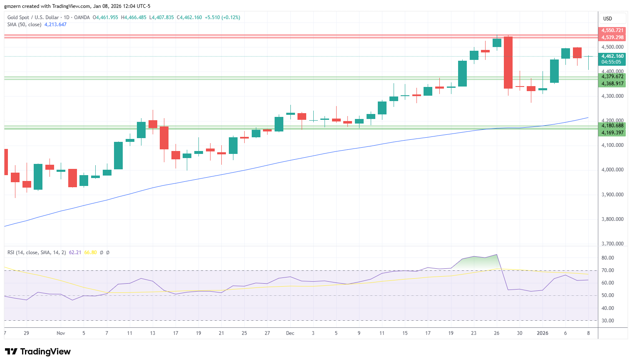The height and width of the screenshot is (364, 632).
Task: Click the 4,000.000 price axis tick
Action: [x=612, y=170]
